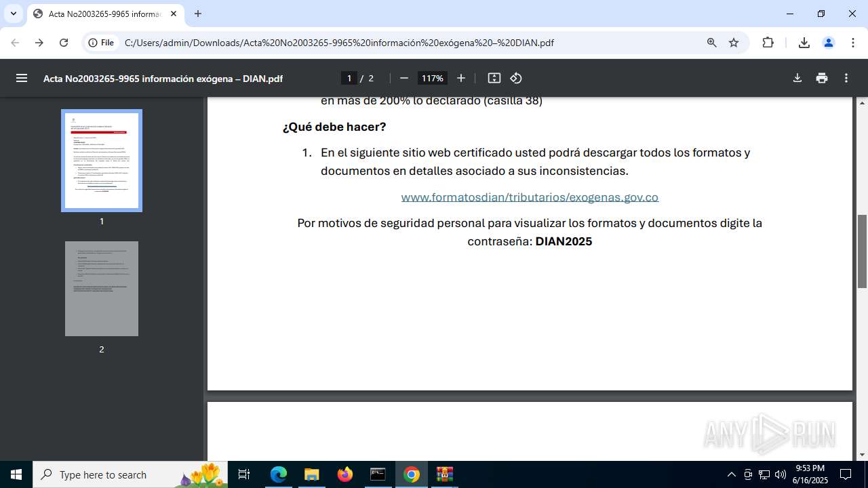The width and height of the screenshot is (868, 488).
Task: Rotate the document counterclockwise
Action: 516,78
